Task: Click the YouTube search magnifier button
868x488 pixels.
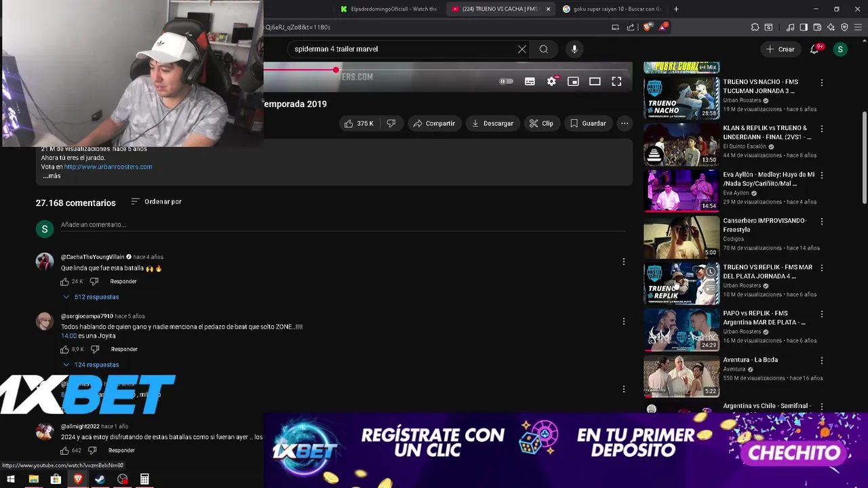Action: click(x=544, y=49)
